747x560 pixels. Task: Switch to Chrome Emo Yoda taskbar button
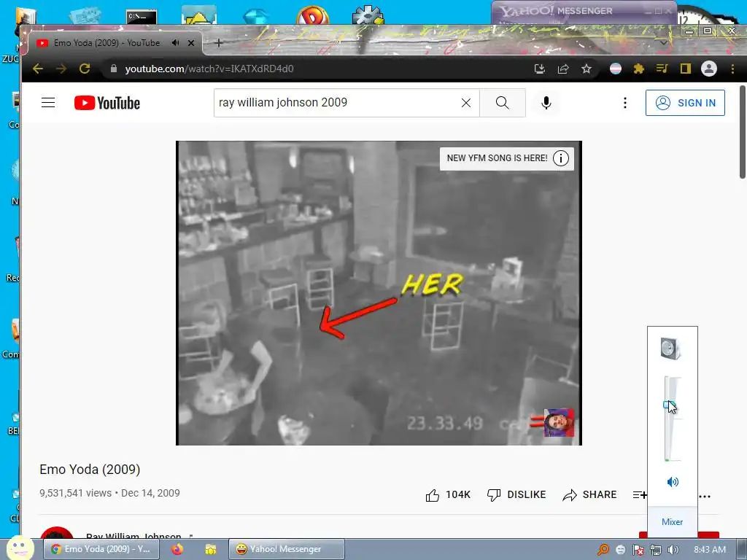coord(101,549)
